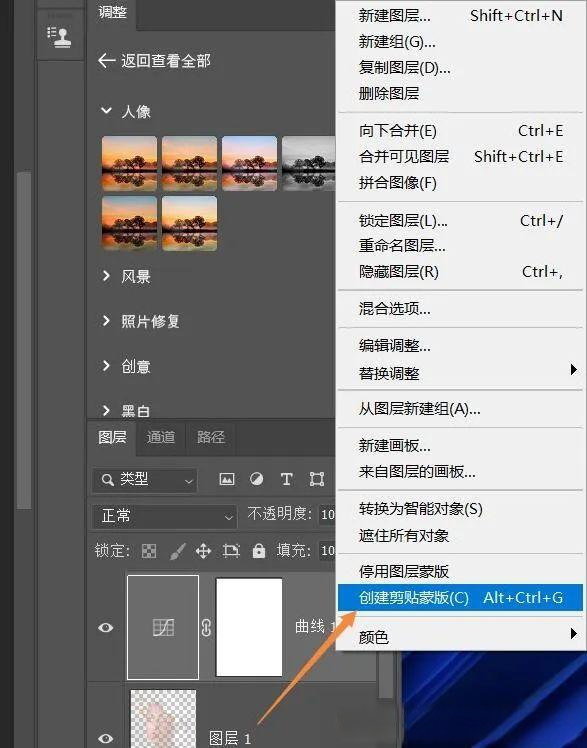
Task: Hide the 图层 1 layer
Action: point(105,738)
